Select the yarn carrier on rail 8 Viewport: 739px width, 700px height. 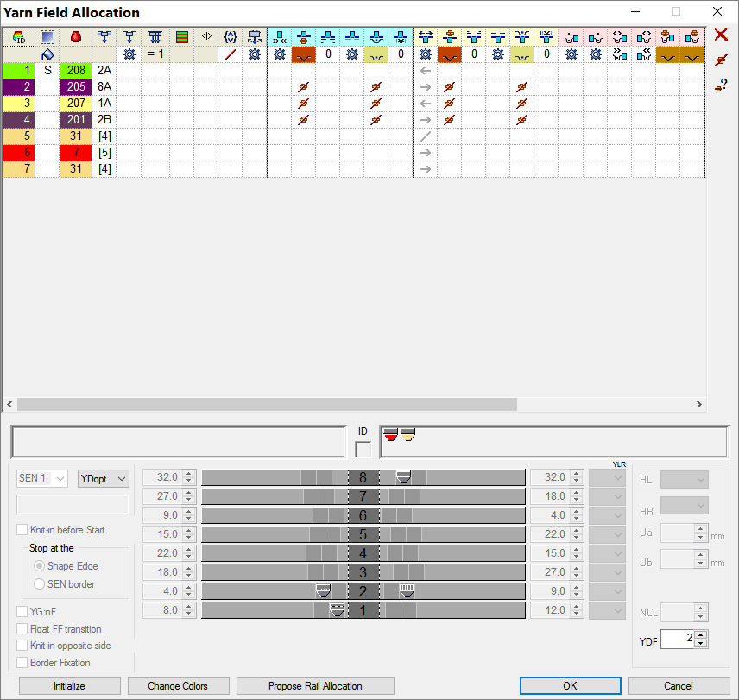pyautogui.click(x=403, y=477)
